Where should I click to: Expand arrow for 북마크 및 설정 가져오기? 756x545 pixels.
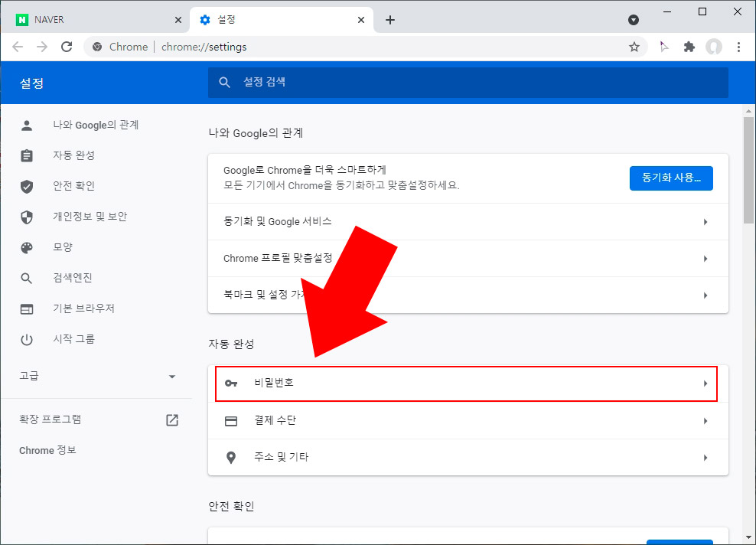coord(705,295)
